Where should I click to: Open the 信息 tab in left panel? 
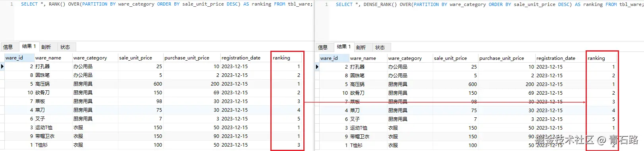tap(8, 47)
